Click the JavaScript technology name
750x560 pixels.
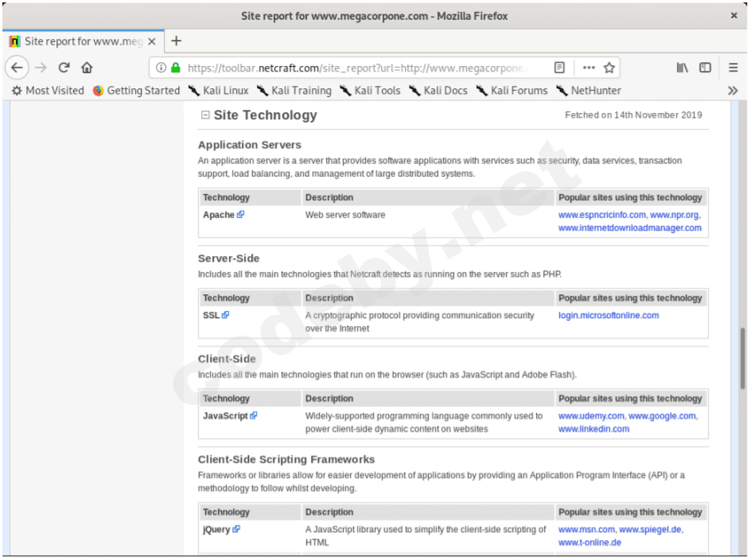225,415
